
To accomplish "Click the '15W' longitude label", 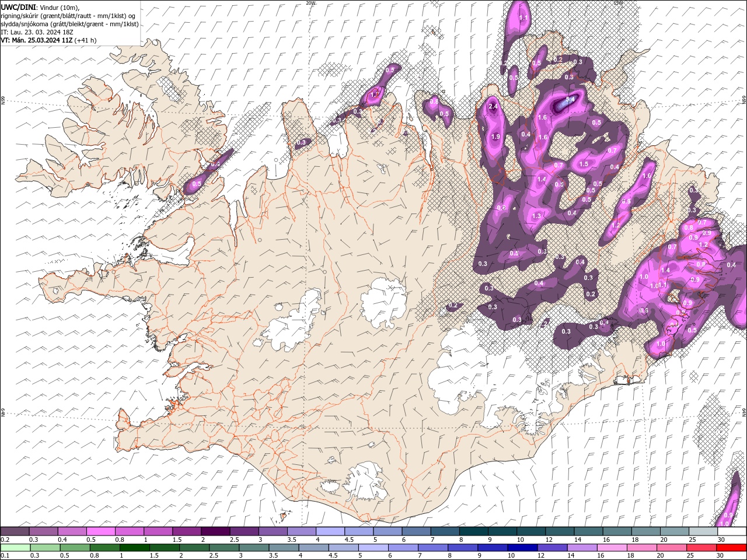I will pos(619,3).
